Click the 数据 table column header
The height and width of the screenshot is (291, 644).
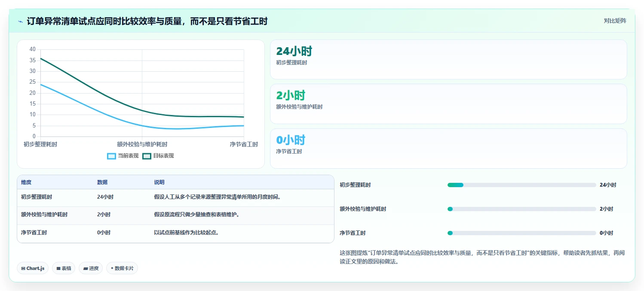(x=102, y=182)
